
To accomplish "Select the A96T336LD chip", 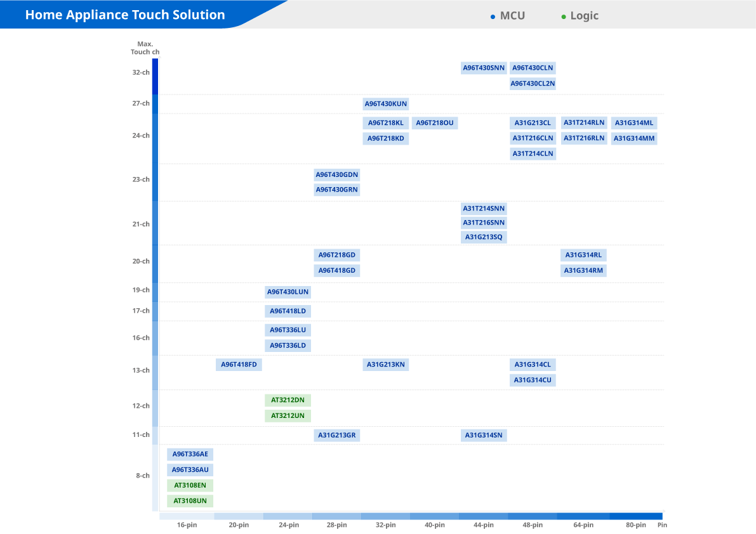I will [288, 346].
